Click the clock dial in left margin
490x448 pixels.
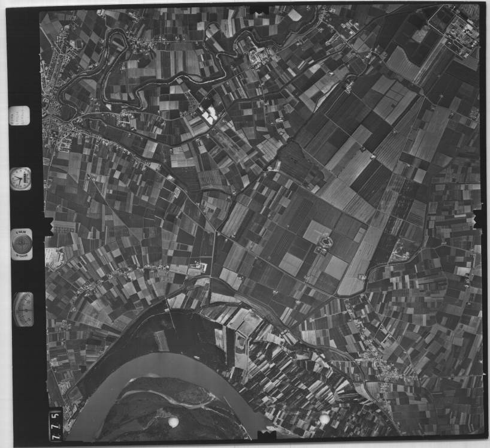20,178
